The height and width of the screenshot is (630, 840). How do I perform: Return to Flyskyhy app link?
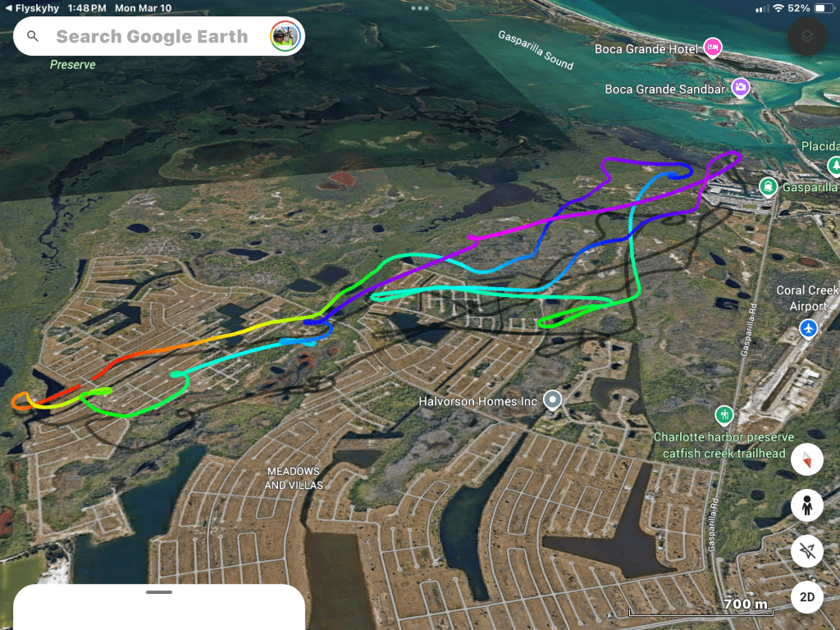32,8
